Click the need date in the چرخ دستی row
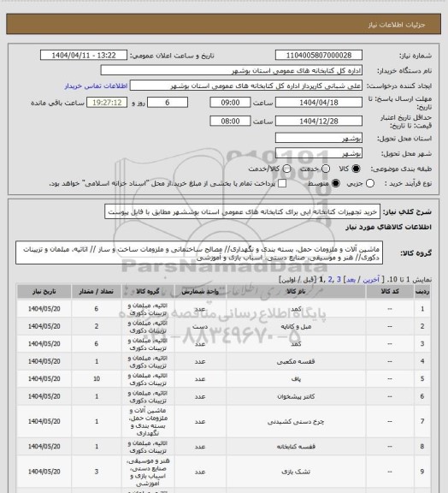Screen dimensions: 448x493 click(x=44, y=421)
